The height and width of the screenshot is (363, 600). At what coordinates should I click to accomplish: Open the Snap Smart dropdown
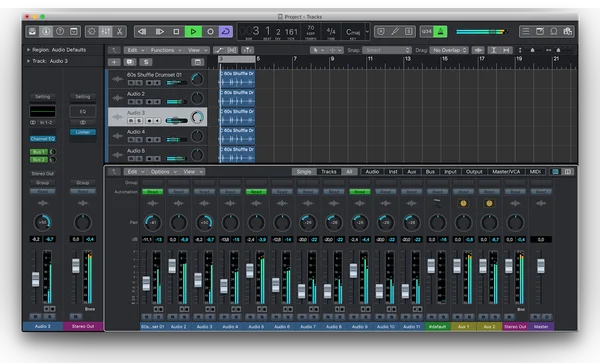point(386,50)
